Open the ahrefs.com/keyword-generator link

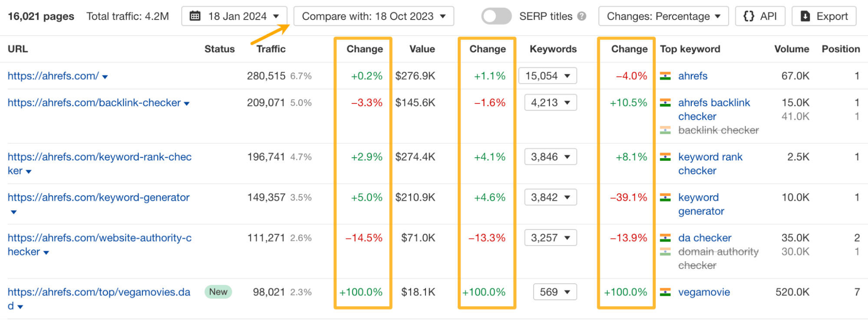click(x=99, y=198)
